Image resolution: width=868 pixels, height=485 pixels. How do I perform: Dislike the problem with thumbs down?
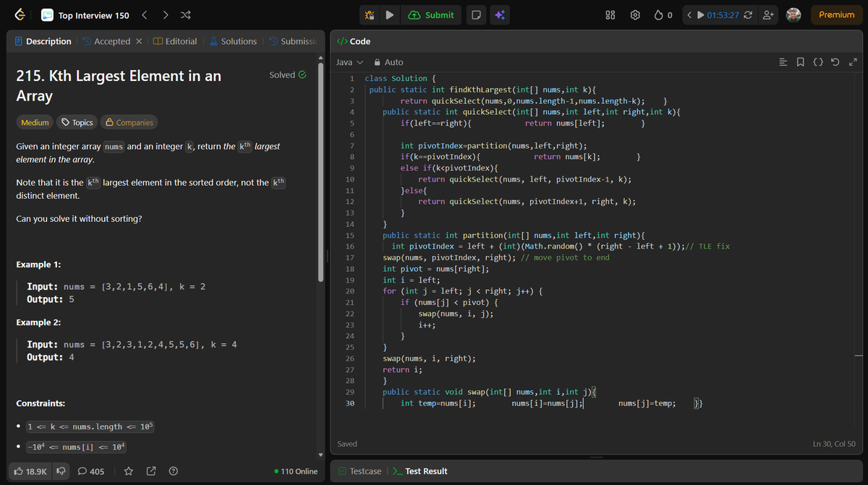tap(61, 471)
